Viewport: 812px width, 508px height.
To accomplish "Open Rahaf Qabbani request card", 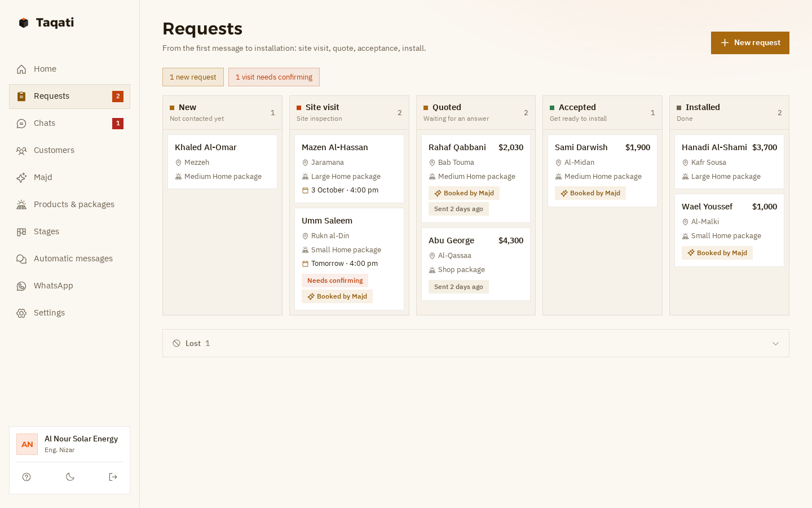I will point(476,178).
